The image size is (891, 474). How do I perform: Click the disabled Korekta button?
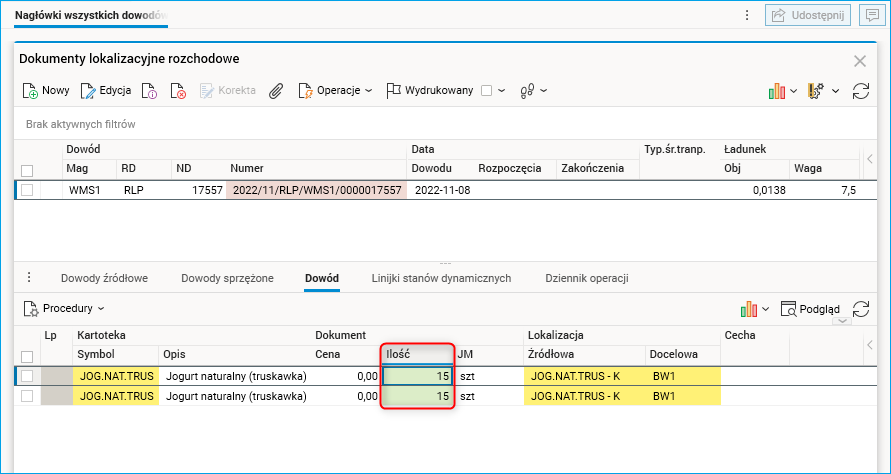click(x=228, y=90)
